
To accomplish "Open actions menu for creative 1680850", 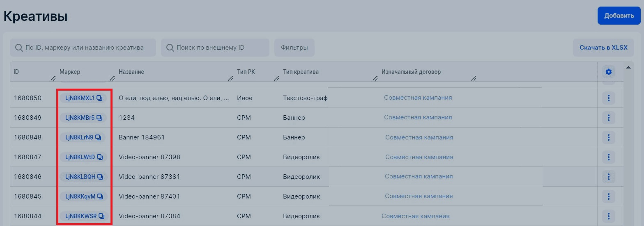I will 608,98.
